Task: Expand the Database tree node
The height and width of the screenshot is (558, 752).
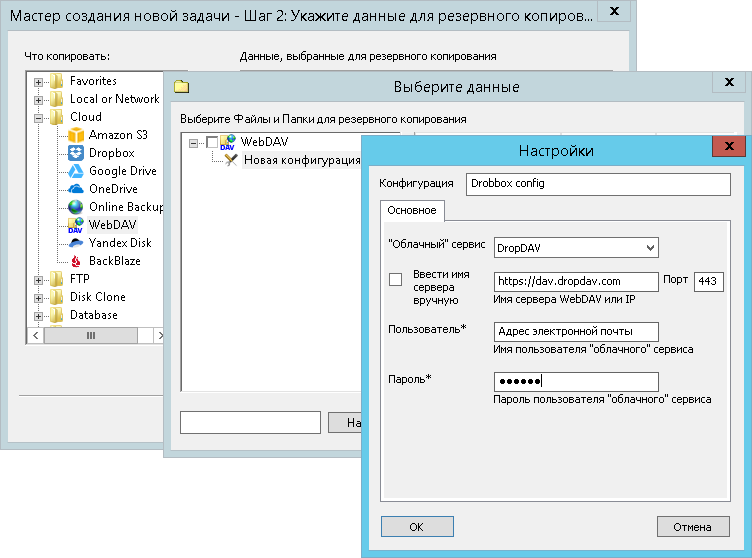Action: click(x=38, y=316)
